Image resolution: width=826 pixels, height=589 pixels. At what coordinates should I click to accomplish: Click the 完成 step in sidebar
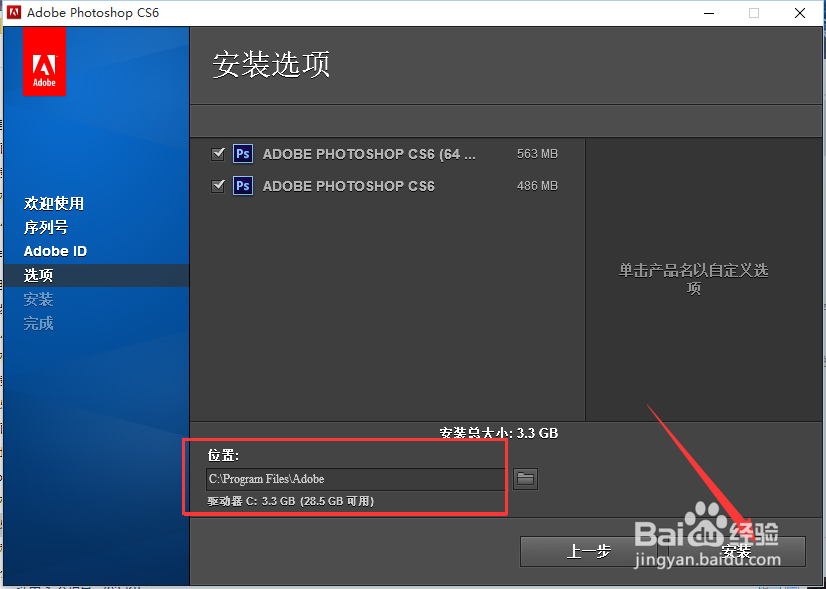pyautogui.click(x=38, y=323)
